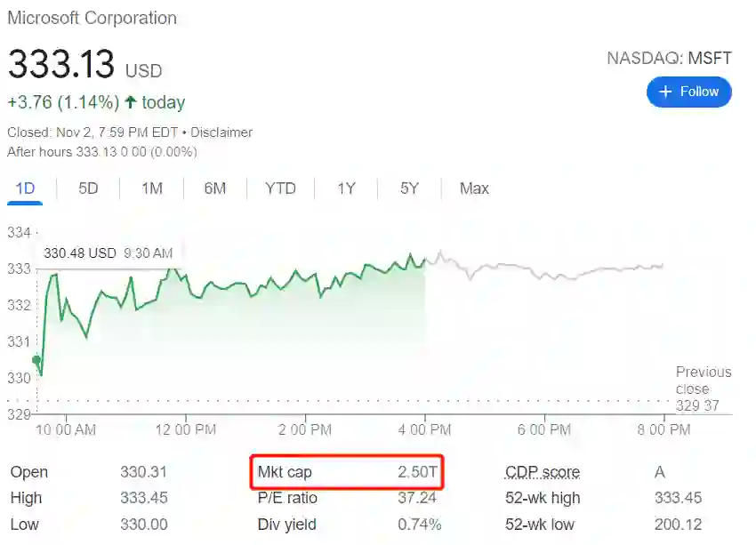Screen dimensions: 756x545
Task: Click the Previous close label on chart
Action: point(703,381)
